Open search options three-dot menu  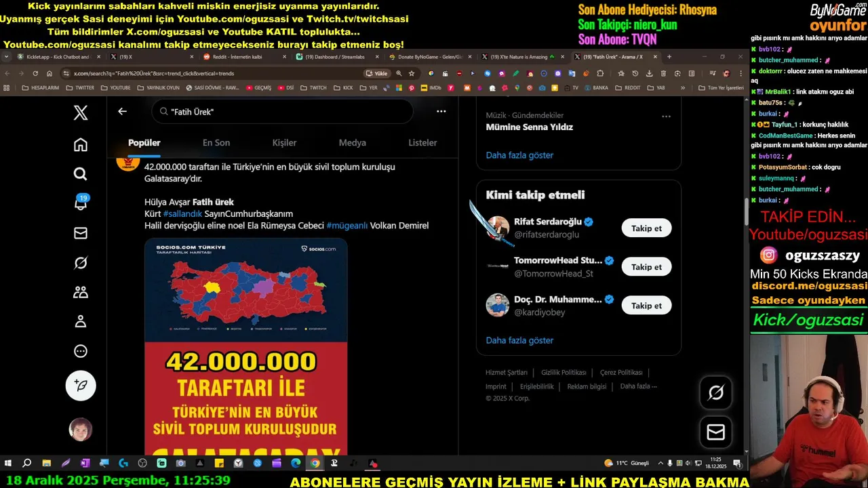click(x=441, y=111)
